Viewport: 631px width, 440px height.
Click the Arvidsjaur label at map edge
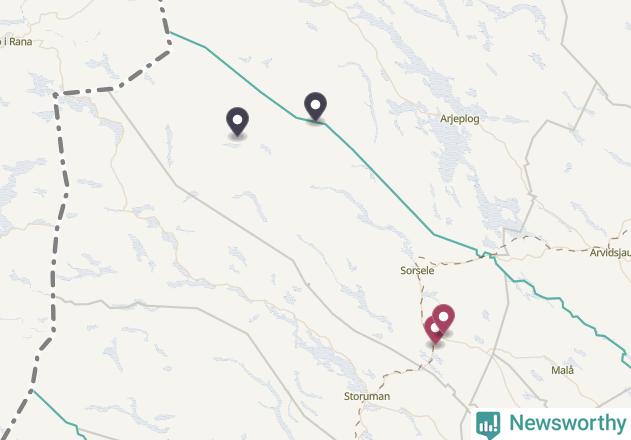(610, 253)
